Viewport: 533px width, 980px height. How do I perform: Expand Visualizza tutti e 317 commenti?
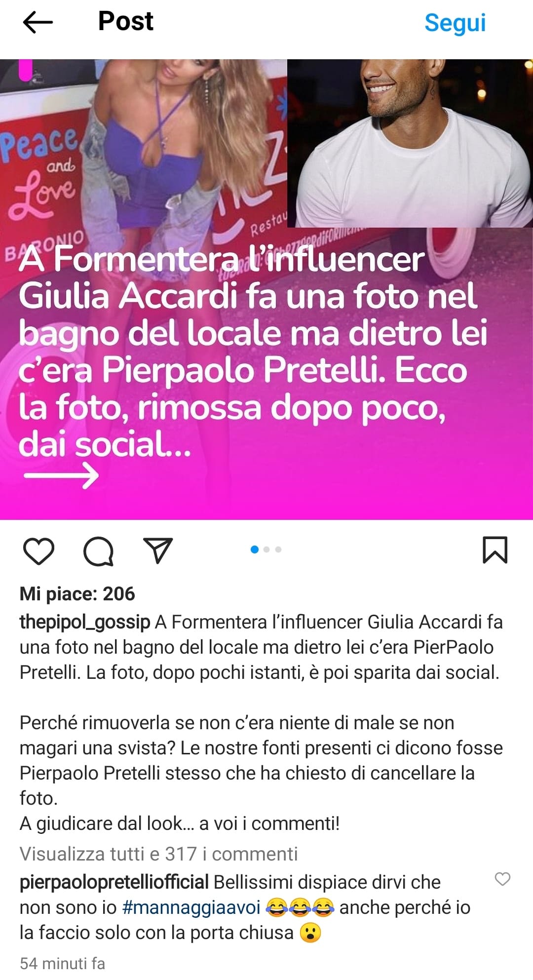coord(158,854)
